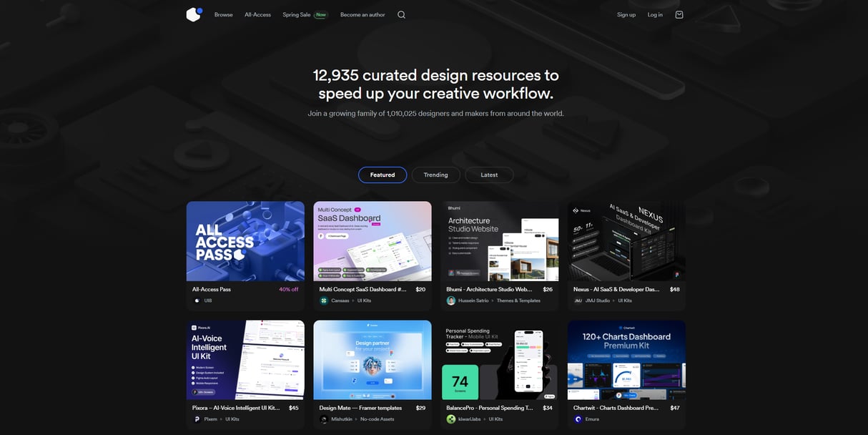The image size is (868, 435).
Task: Open the shopping cart icon
Action: coord(679,14)
